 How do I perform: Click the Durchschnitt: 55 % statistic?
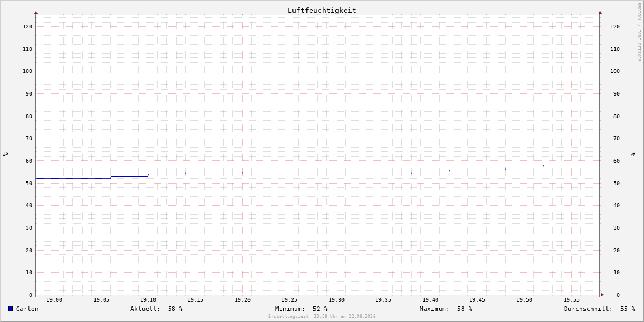(599, 309)
